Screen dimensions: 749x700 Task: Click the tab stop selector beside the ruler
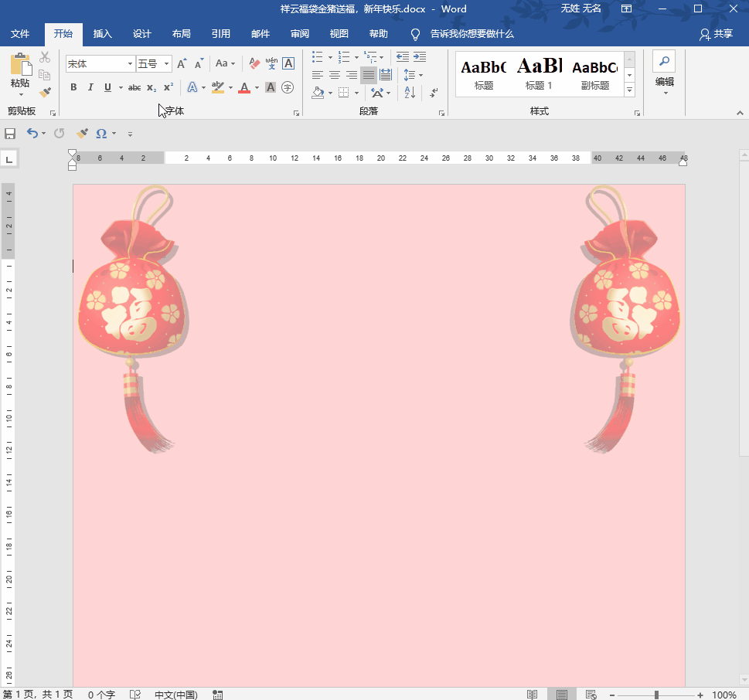pos(9,159)
